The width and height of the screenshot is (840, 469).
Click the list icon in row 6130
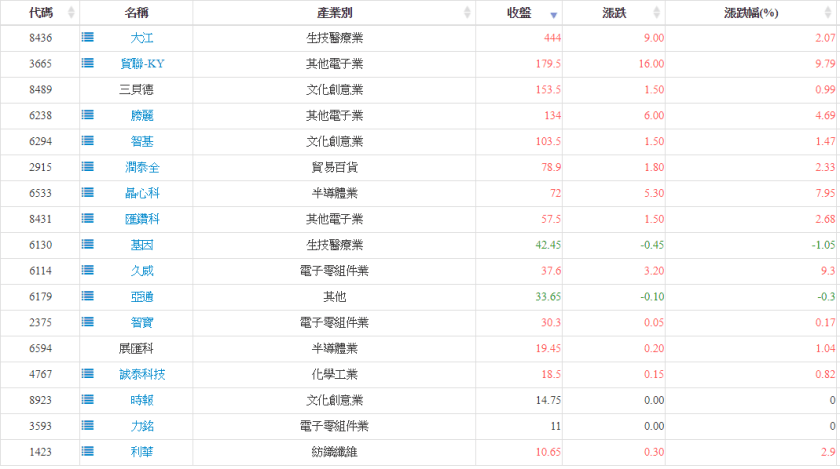pos(88,245)
